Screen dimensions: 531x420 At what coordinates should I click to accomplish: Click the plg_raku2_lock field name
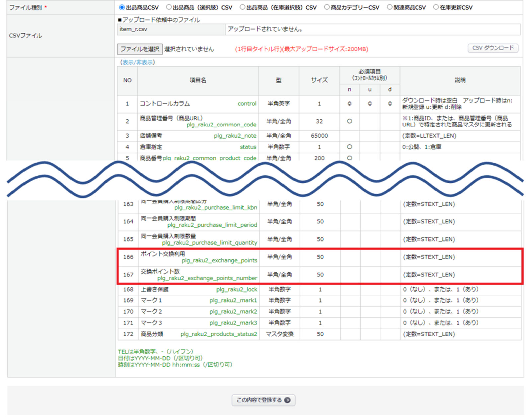pyautogui.click(x=237, y=289)
